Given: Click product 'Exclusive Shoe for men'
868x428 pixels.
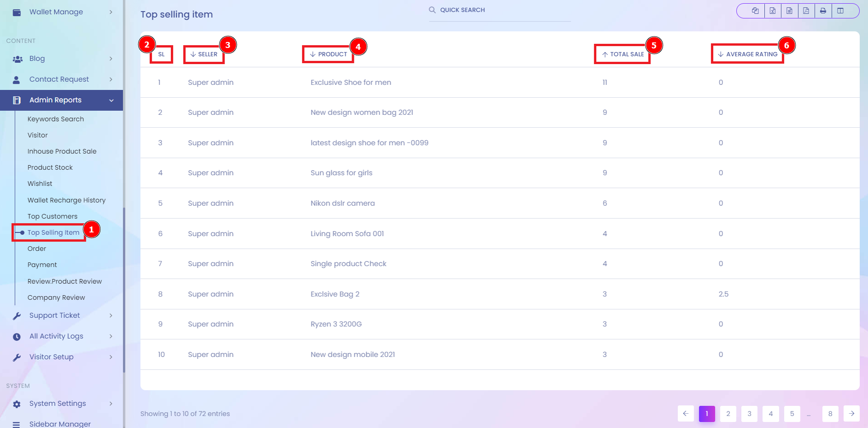Looking at the screenshot, I should 351,83.
